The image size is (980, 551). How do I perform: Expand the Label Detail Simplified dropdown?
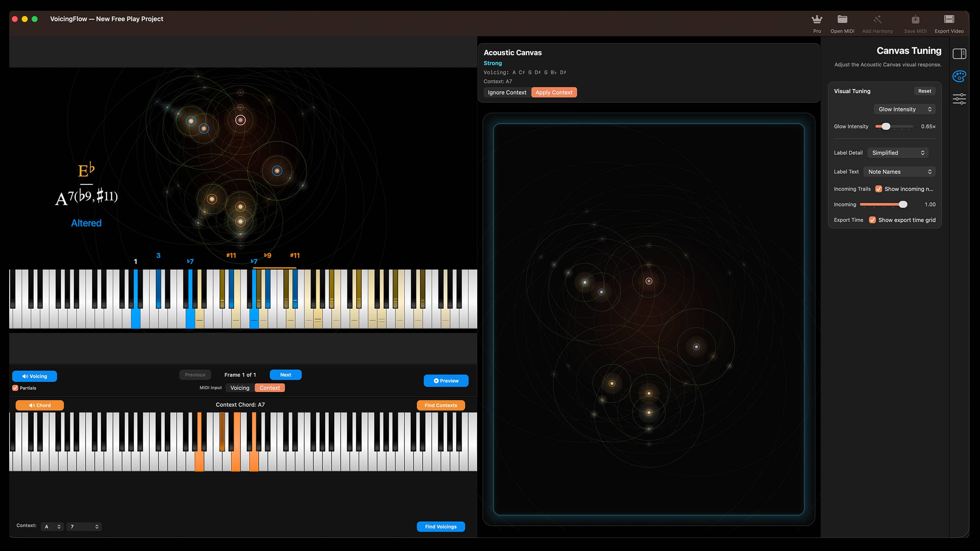click(x=898, y=153)
